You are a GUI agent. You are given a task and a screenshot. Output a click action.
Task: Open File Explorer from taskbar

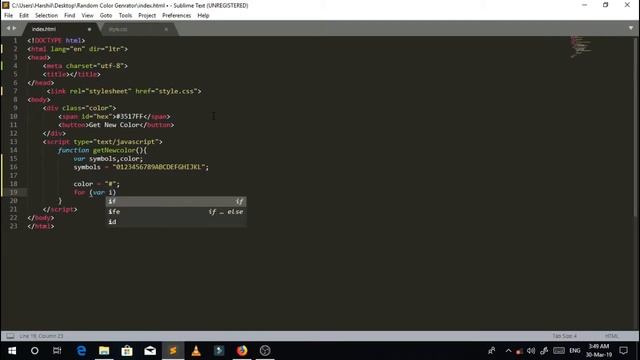point(104,351)
